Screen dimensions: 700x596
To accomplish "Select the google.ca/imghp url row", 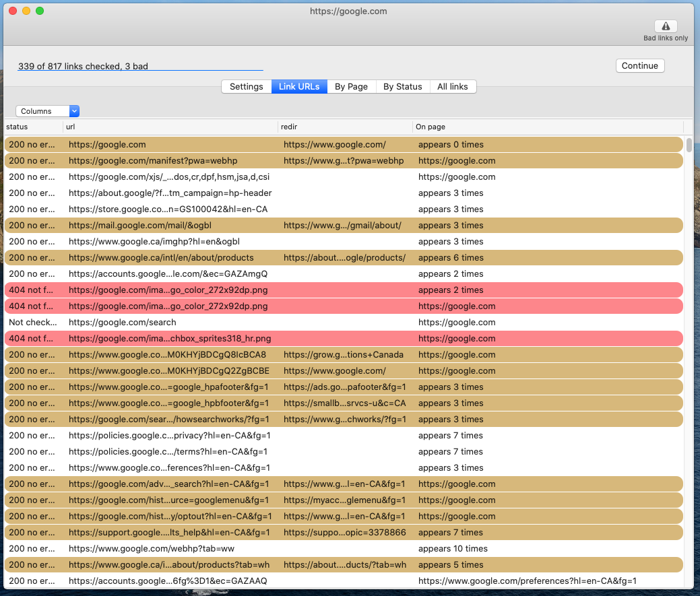I will (x=344, y=241).
